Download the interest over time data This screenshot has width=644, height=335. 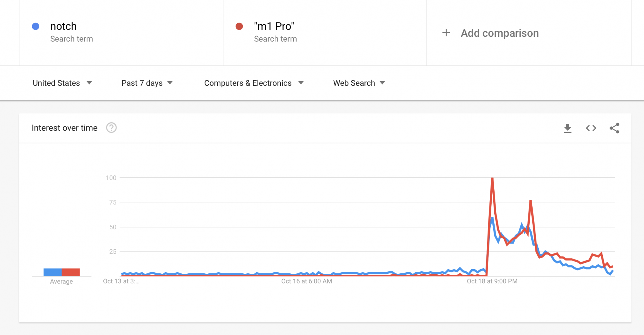[568, 128]
